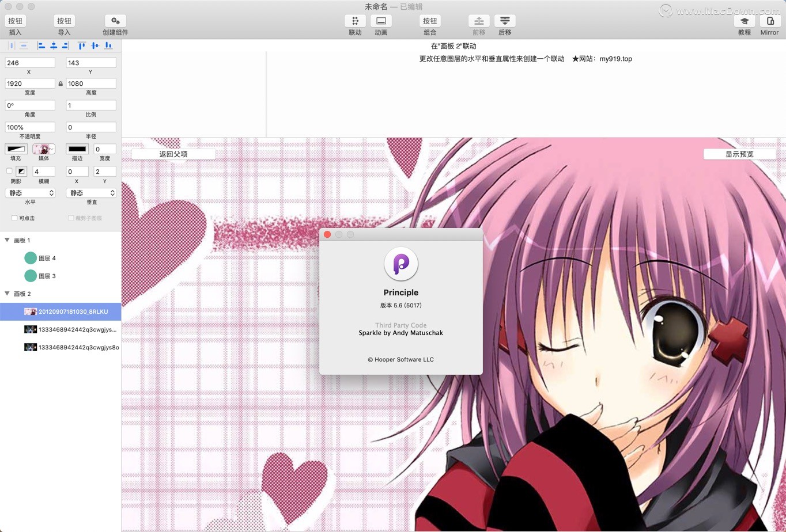
Task: Click the 宽度 field showing 1920
Action: [30, 83]
